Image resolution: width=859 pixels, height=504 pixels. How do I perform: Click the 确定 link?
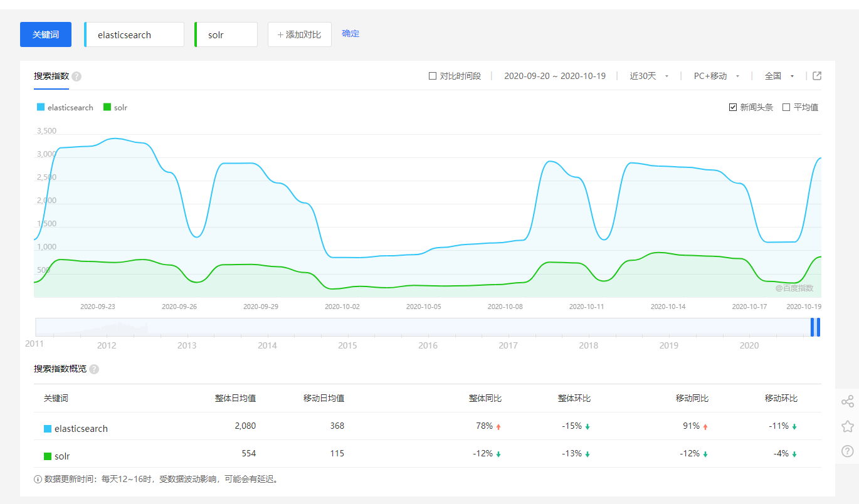(350, 34)
